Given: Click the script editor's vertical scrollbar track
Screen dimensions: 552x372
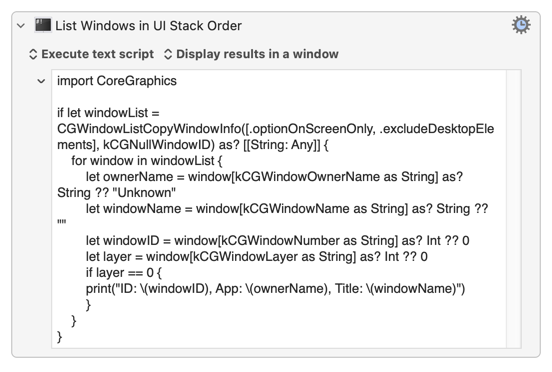Looking at the screenshot, I should pos(514,209).
